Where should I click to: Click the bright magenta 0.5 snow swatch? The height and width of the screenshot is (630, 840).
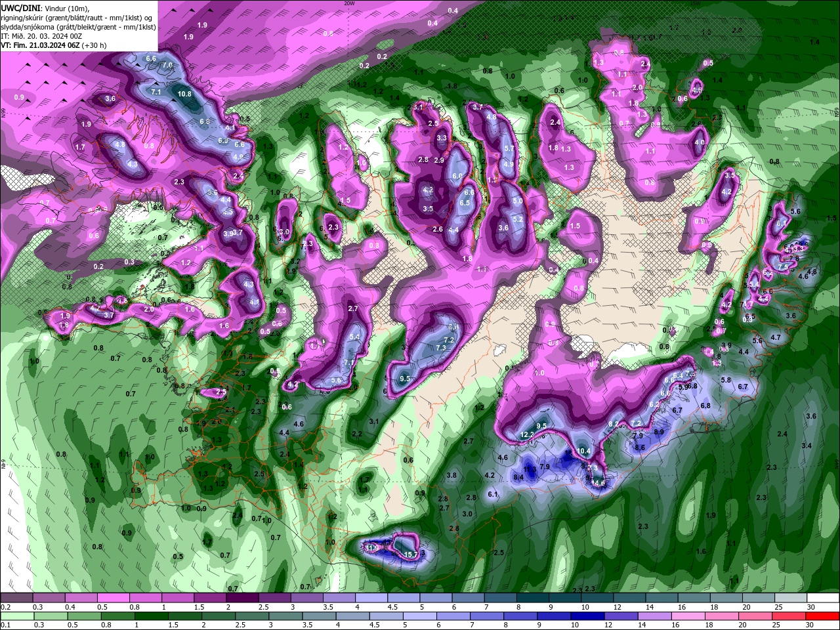114,597
